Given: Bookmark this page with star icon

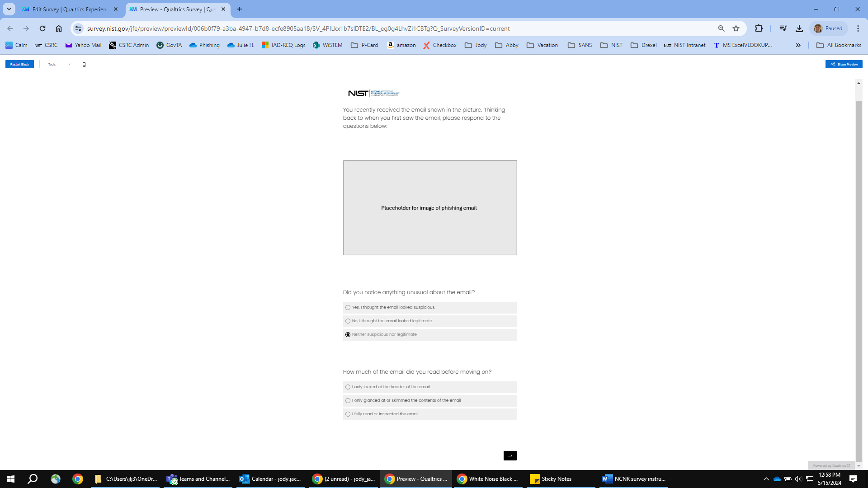Looking at the screenshot, I should click(736, 28).
